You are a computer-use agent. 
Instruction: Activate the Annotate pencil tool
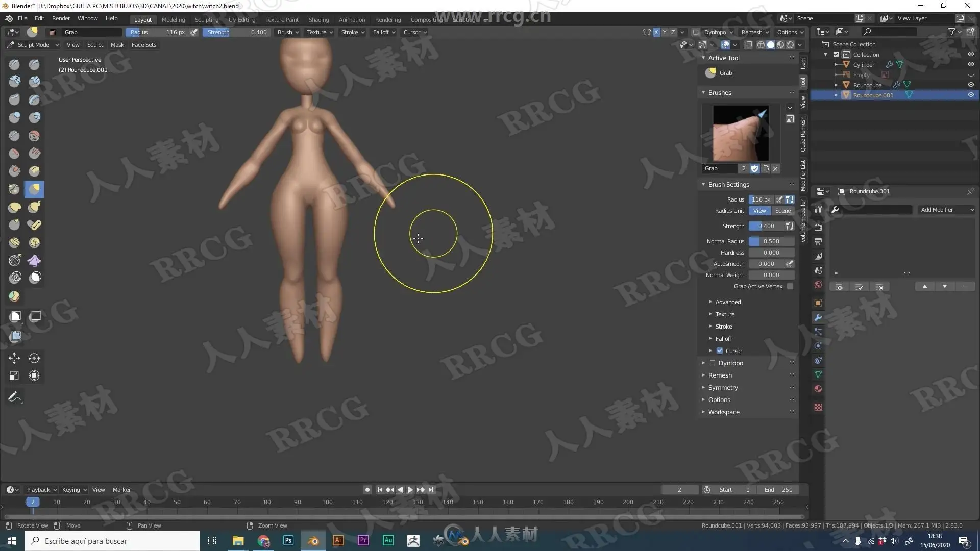pos(14,397)
